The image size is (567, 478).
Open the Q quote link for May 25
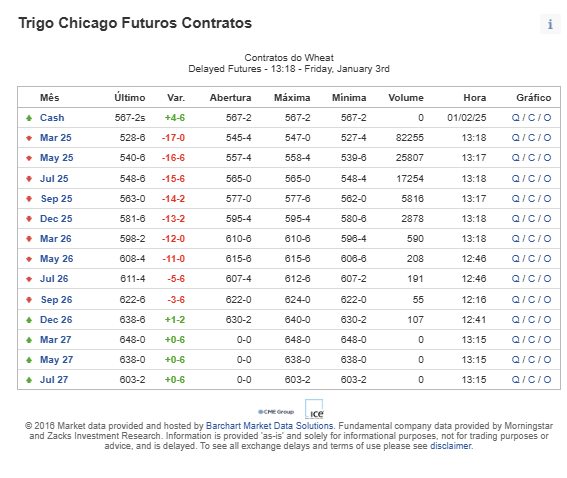click(x=516, y=158)
